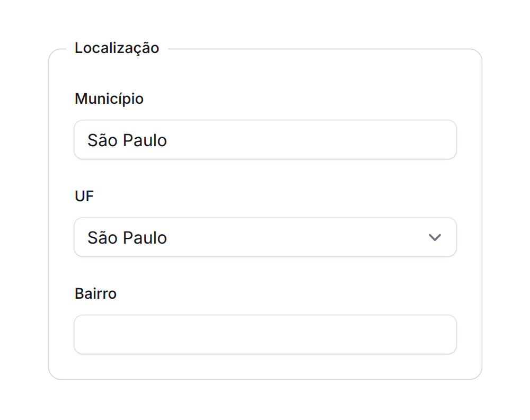This screenshot has height=420, width=530.
Task: Click the Município field label
Action: (x=109, y=99)
